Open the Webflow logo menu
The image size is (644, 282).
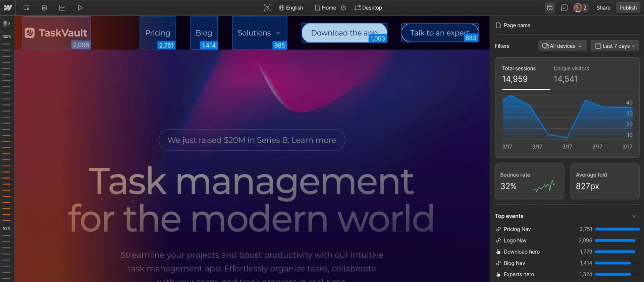click(8, 7)
